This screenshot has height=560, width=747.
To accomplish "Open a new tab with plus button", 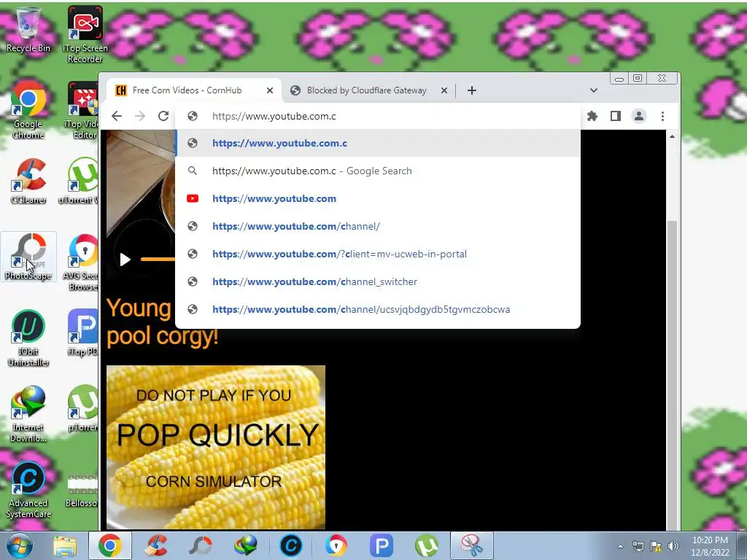I will [472, 90].
